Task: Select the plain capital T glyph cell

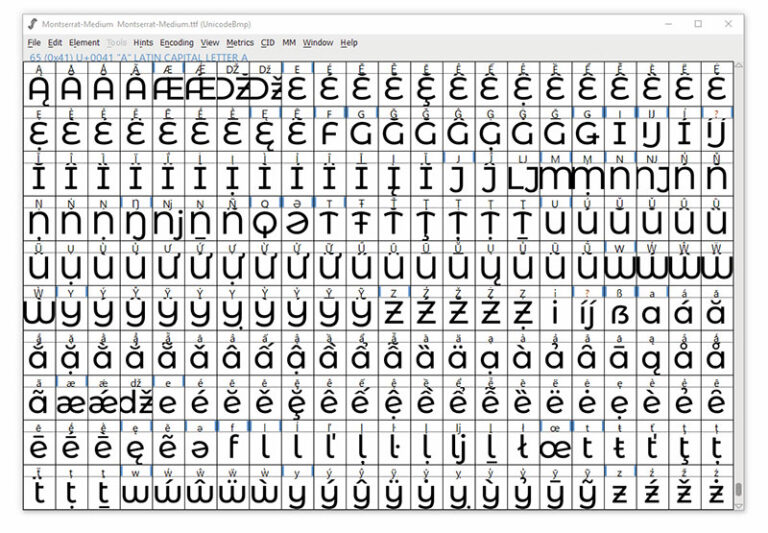Action: click(330, 218)
